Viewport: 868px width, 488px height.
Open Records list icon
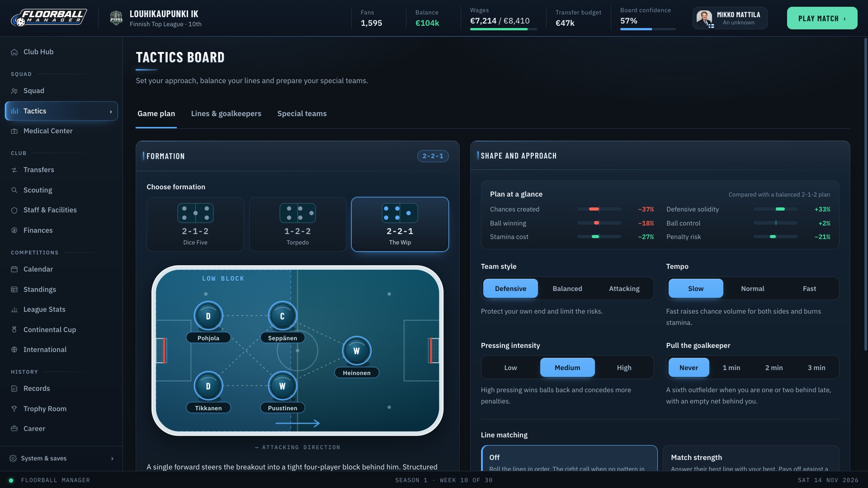pyautogui.click(x=14, y=389)
